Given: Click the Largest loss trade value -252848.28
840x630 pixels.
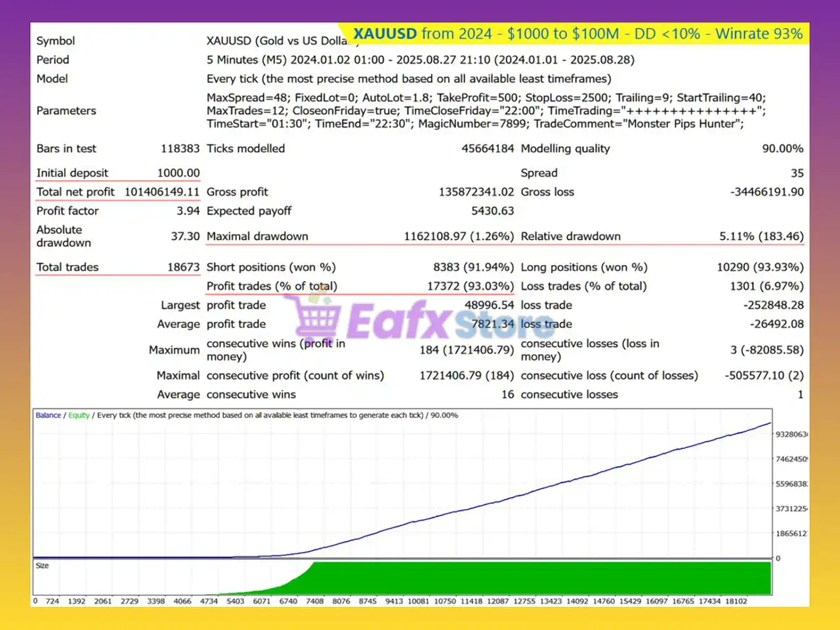Looking at the screenshot, I should pyautogui.click(x=773, y=306).
